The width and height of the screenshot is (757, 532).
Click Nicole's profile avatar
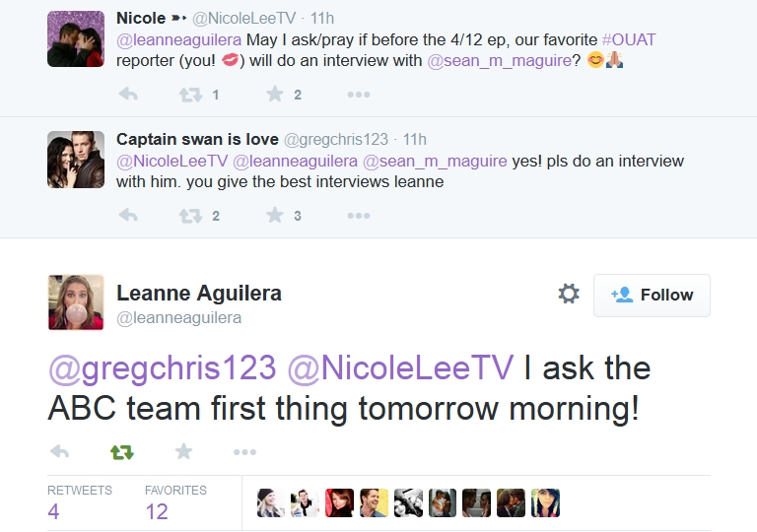pos(76,39)
